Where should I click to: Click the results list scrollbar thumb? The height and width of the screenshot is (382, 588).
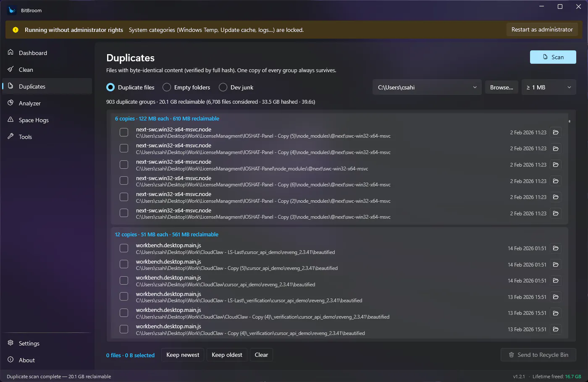[570, 121]
